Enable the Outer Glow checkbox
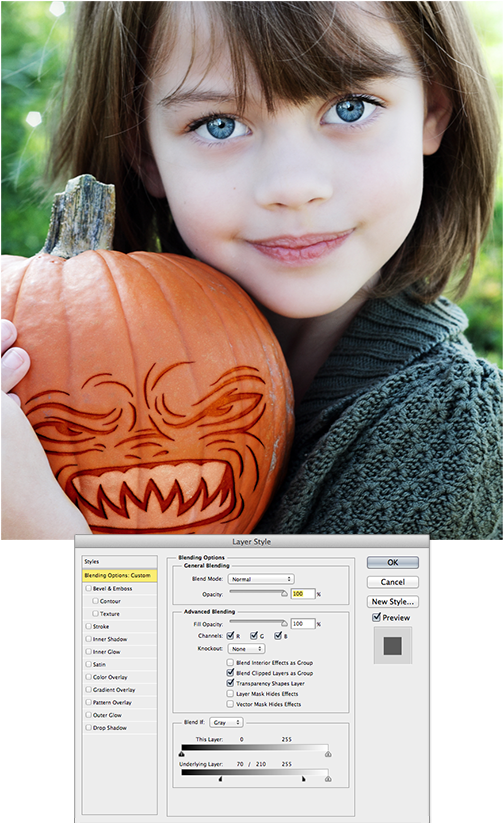Image resolution: width=504 pixels, height=823 pixels. 89,715
